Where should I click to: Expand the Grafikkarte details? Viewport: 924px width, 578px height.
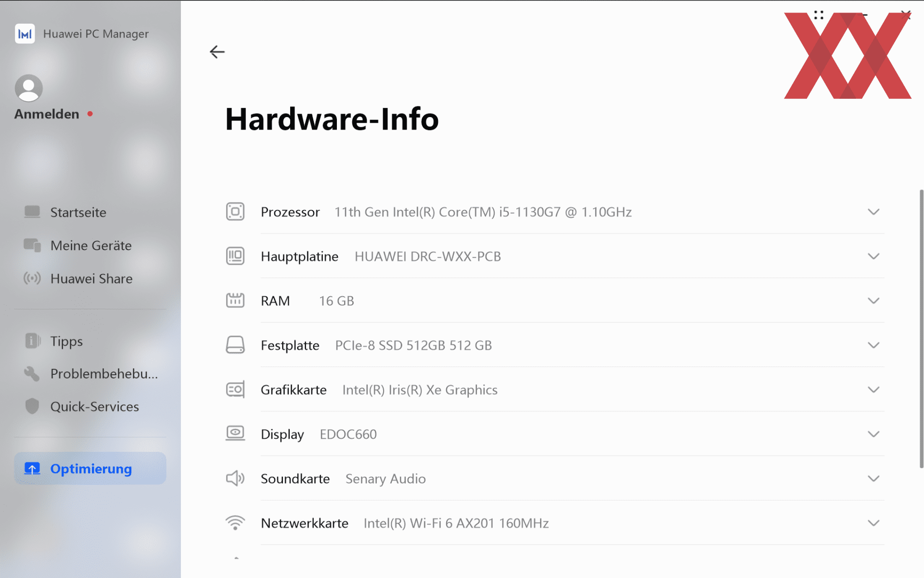tap(873, 390)
